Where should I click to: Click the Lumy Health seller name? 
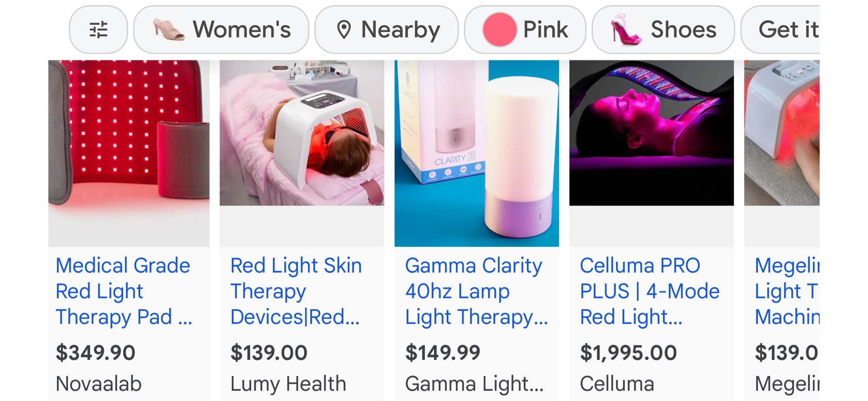click(288, 384)
